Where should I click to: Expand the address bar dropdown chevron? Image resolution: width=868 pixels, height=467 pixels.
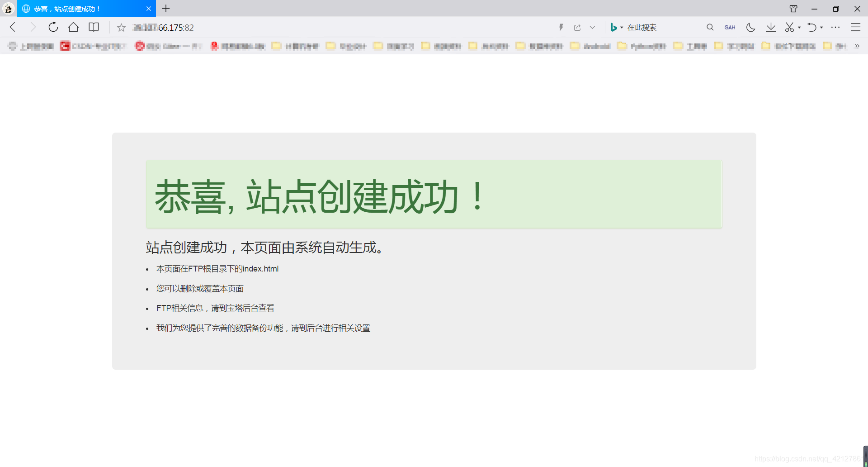[592, 28]
